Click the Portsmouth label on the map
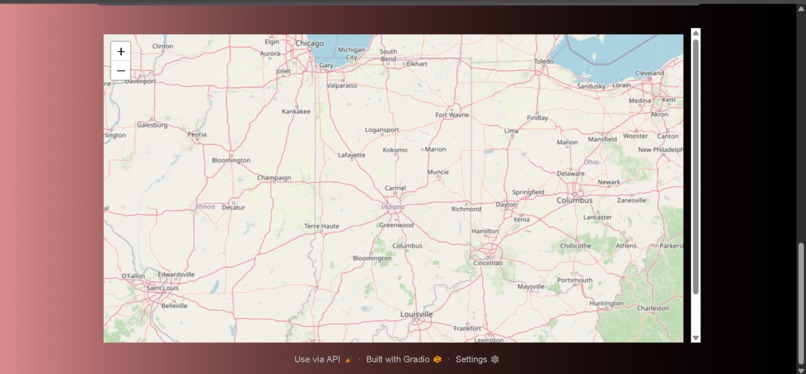 point(575,280)
